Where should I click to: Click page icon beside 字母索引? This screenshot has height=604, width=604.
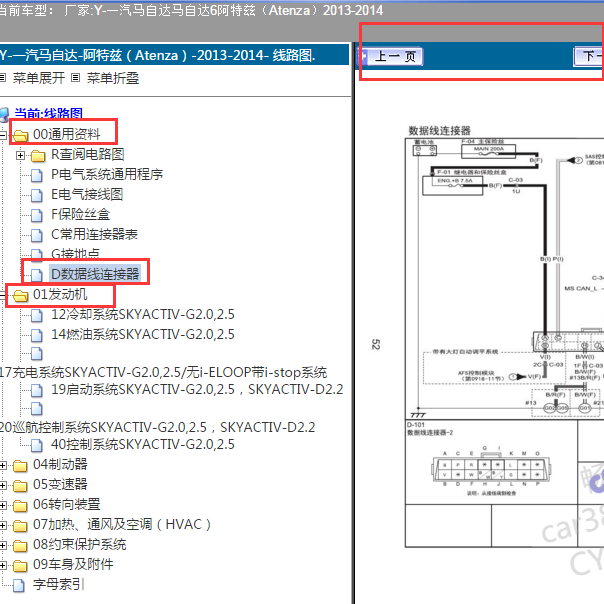click(x=18, y=586)
